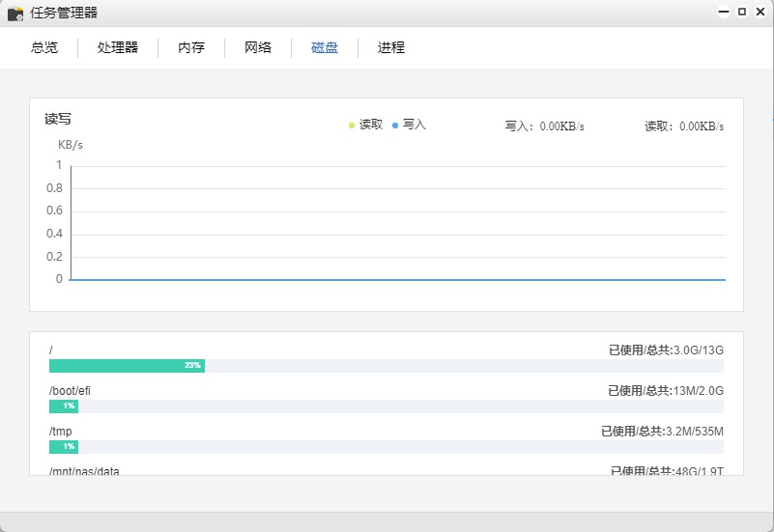
Task: Select the active 磁盘 tab
Action: pyautogui.click(x=325, y=47)
